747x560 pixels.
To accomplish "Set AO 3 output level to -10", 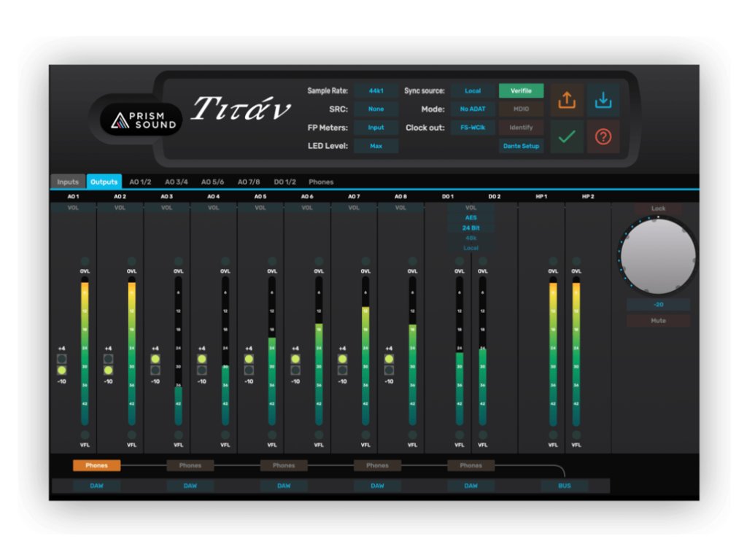I will tap(155, 370).
